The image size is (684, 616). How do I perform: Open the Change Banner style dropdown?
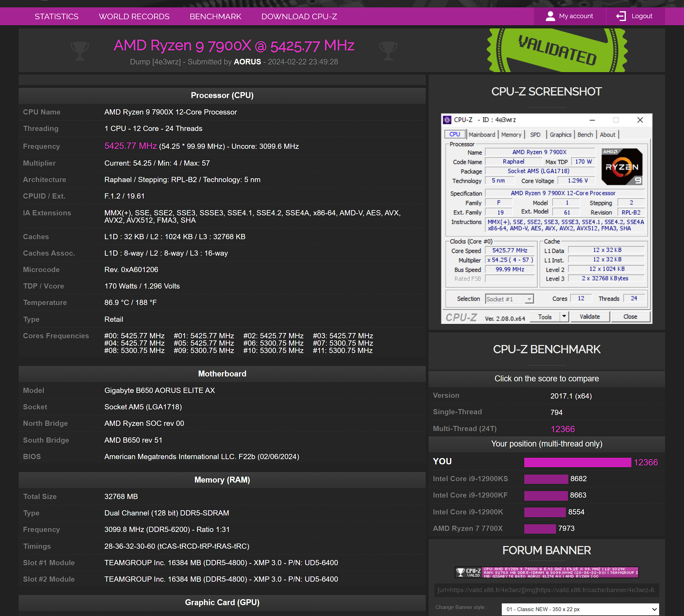click(x=580, y=609)
